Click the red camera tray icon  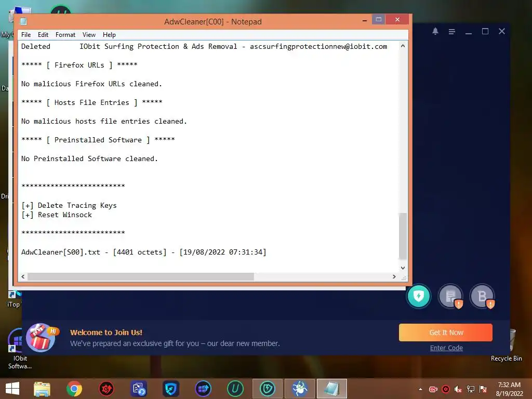pyautogui.click(x=433, y=389)
